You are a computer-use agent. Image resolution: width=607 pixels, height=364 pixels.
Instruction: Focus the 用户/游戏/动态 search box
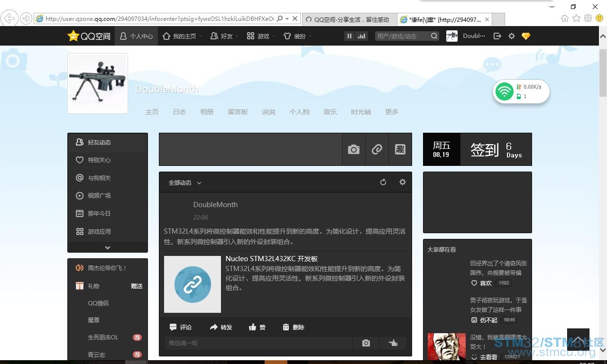click(403, 36)
